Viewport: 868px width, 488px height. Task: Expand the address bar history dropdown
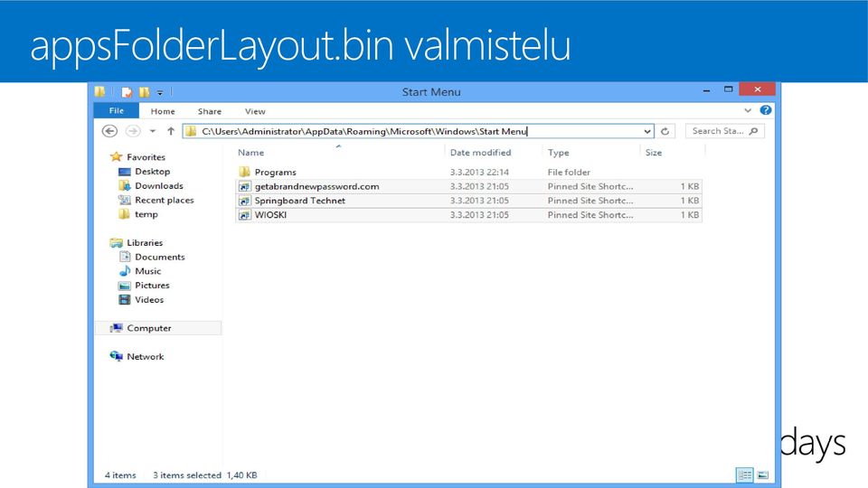click(647, 131)
